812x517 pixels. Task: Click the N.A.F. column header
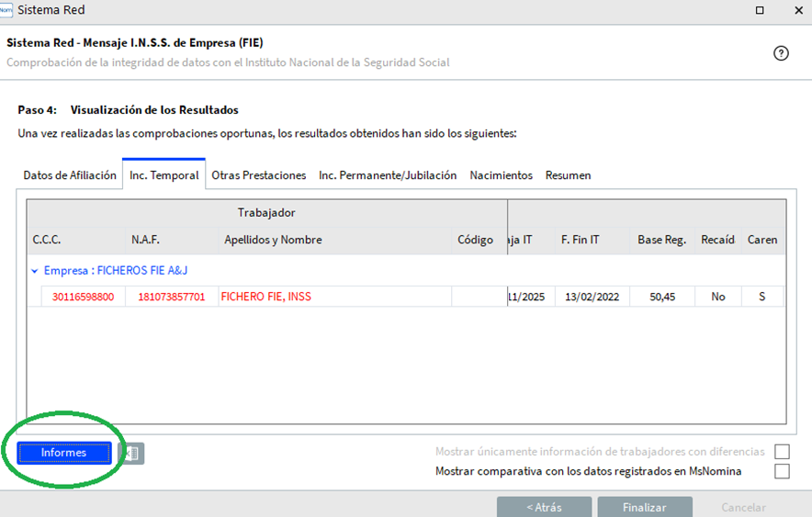[145, 240]
